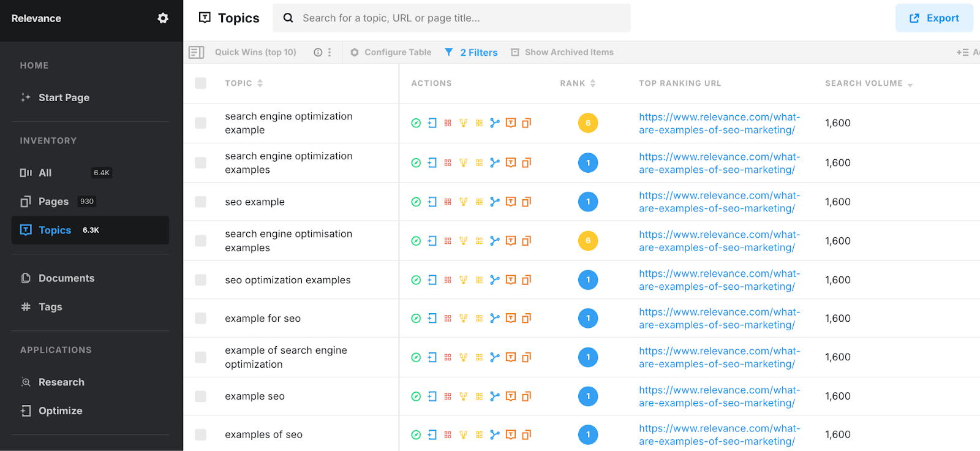Tick the 'example of search engine optimization' checkbox

click(200, 357)
